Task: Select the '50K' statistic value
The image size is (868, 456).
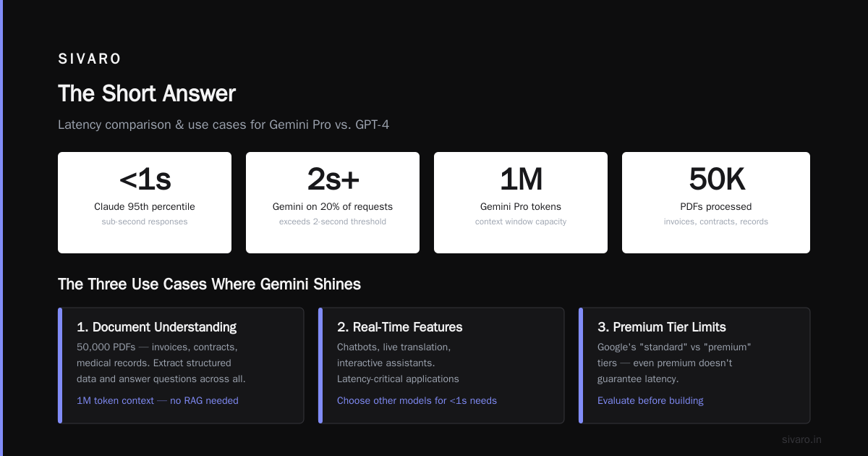Action: click(716, 180)
